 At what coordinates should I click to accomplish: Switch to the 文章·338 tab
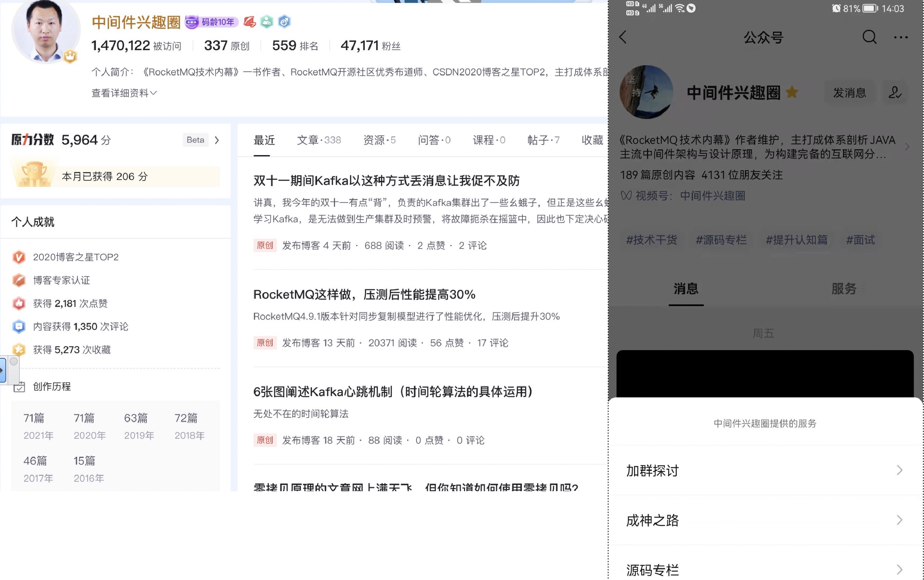[319, 140]
